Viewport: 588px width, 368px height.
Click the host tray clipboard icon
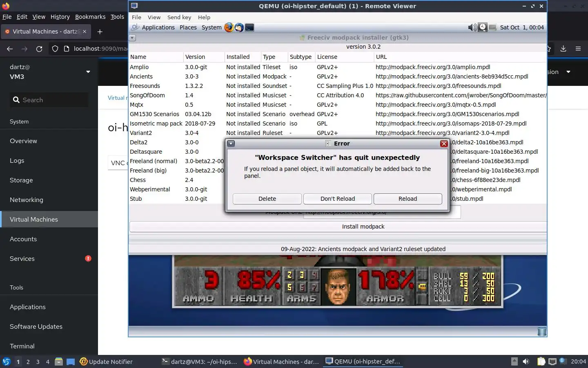541,361
